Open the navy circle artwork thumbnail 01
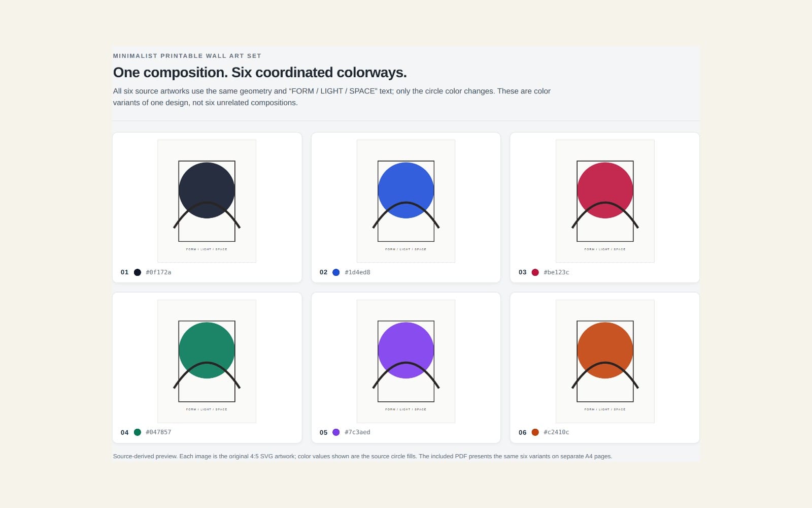This screenshot has width=812, height=508. [x=207, y=201]
